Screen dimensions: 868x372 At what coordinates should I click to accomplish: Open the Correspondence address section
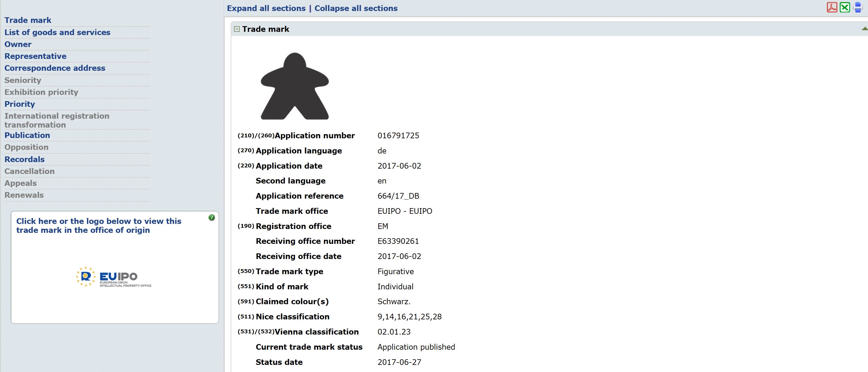tap(54, 68)
